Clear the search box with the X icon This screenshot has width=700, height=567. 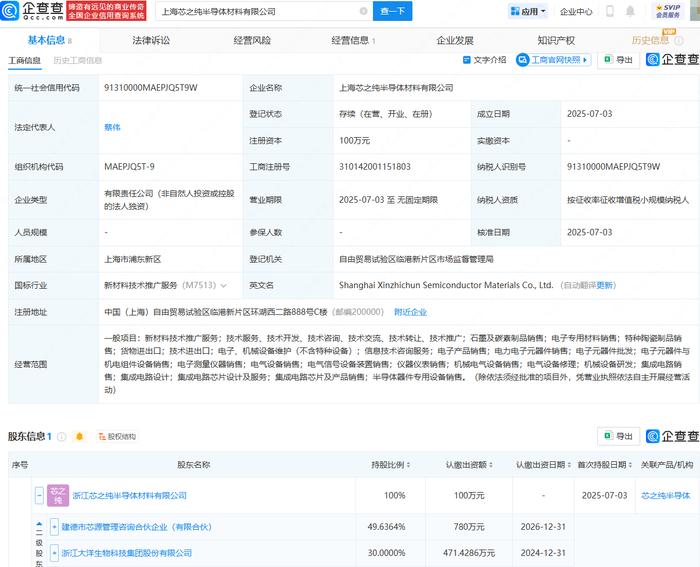point(364,11)
